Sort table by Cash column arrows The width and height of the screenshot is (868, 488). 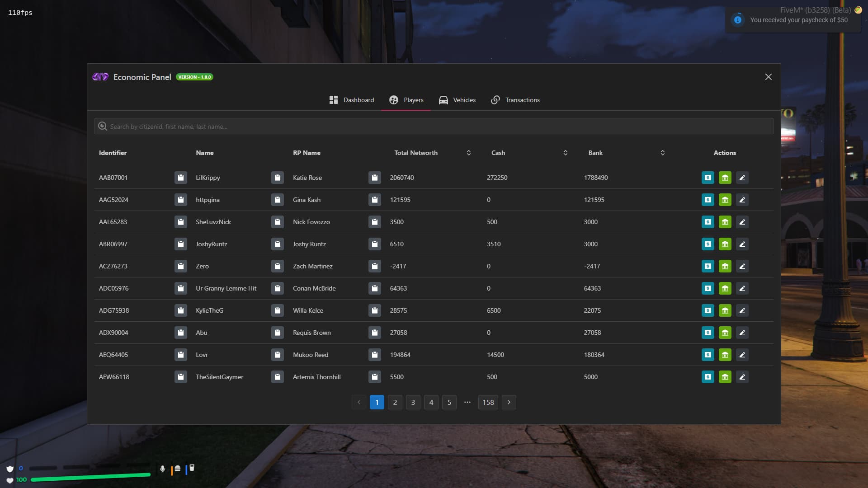click(565, 153)
